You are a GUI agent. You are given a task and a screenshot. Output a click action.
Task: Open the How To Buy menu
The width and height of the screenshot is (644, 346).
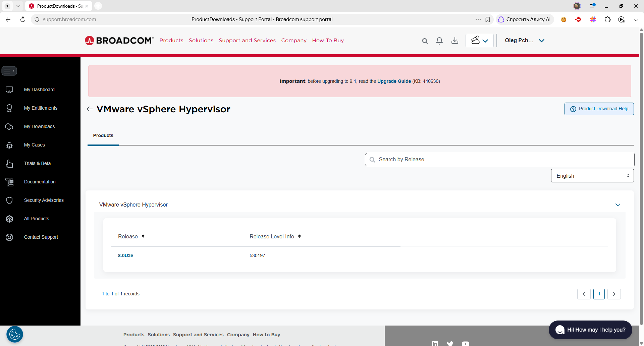click(x=328, y=41)
